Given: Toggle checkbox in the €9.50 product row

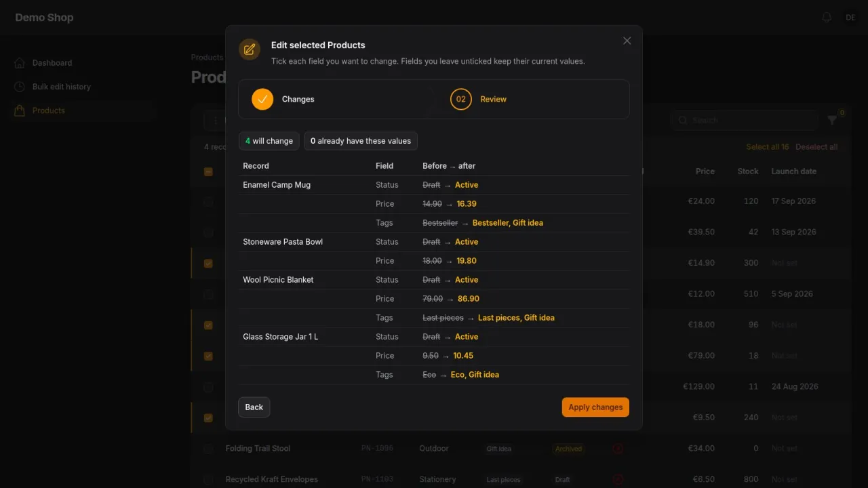Looking at the screenshot, I should (208, 418).
